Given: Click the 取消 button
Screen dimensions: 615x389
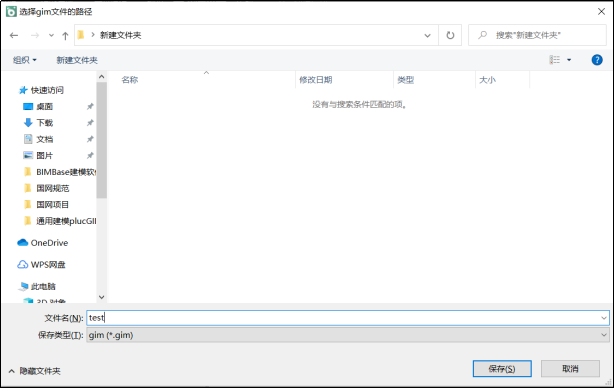Looking at the screenshot, I should pyautogui.click(x=570, y=369).
